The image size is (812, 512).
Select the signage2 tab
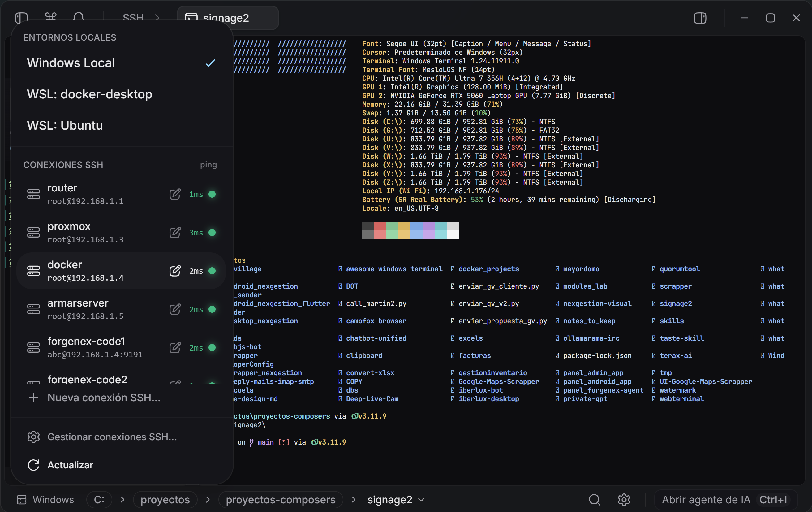tap(228, 18)
